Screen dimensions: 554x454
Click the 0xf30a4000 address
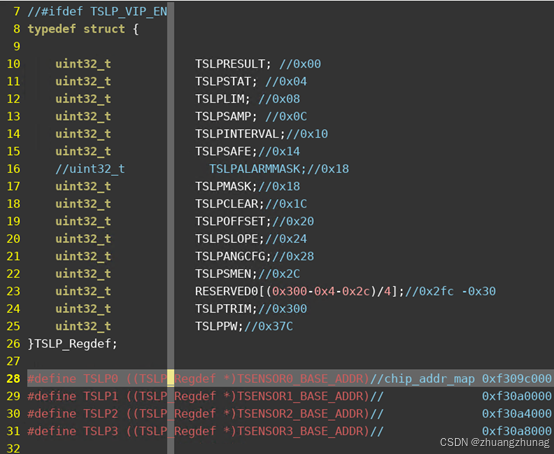click(517, 414)
